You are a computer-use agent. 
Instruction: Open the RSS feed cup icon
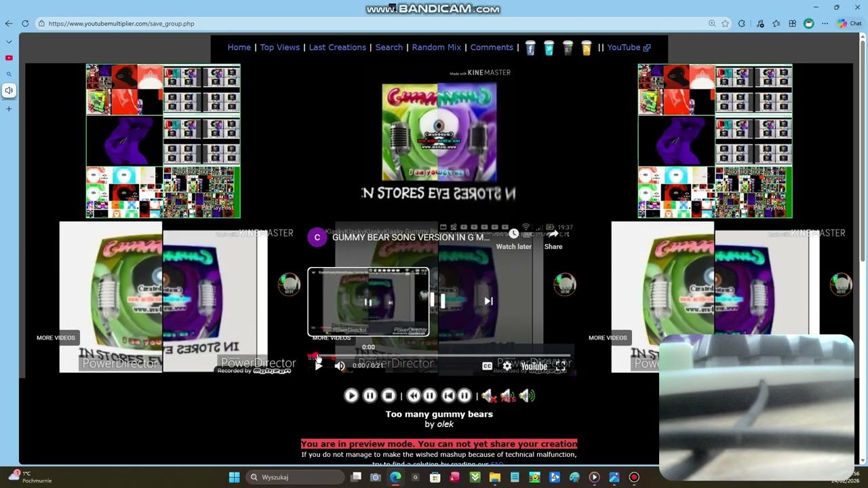586,48
